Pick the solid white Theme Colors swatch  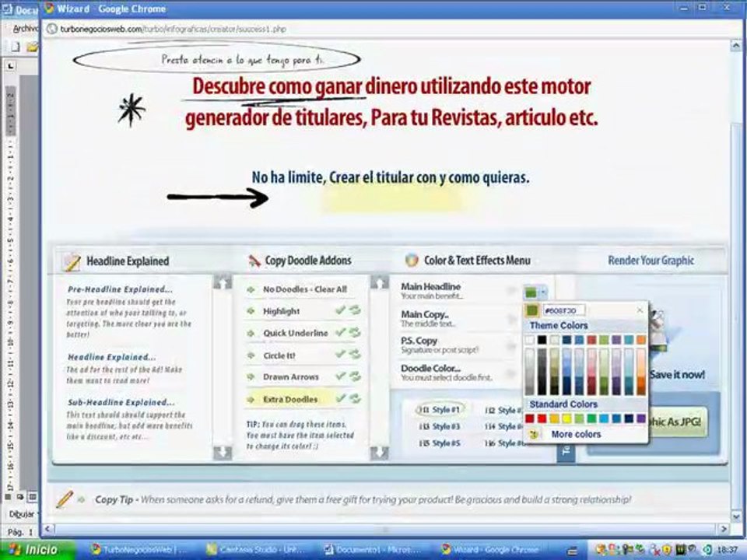530,340
